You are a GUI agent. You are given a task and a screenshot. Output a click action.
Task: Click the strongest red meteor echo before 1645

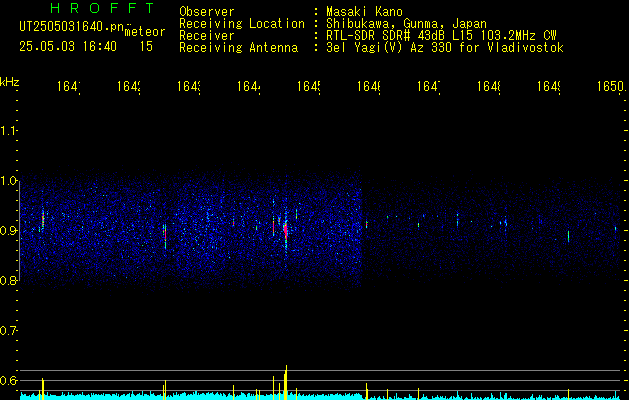[x=286, y=231]
